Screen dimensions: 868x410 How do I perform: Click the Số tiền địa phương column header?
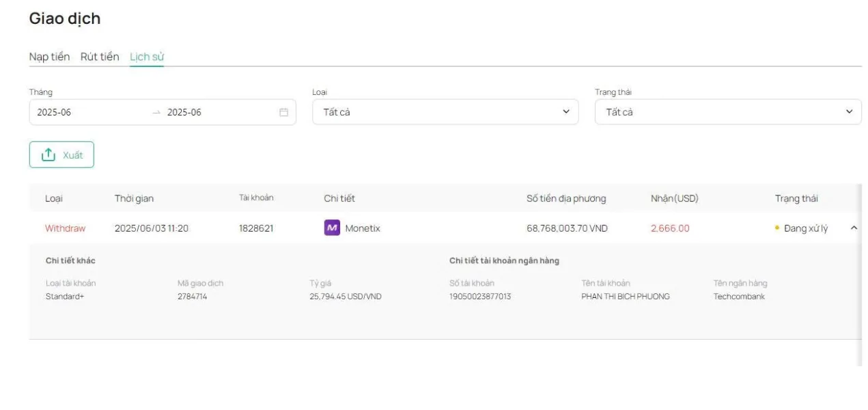[566, 198]
